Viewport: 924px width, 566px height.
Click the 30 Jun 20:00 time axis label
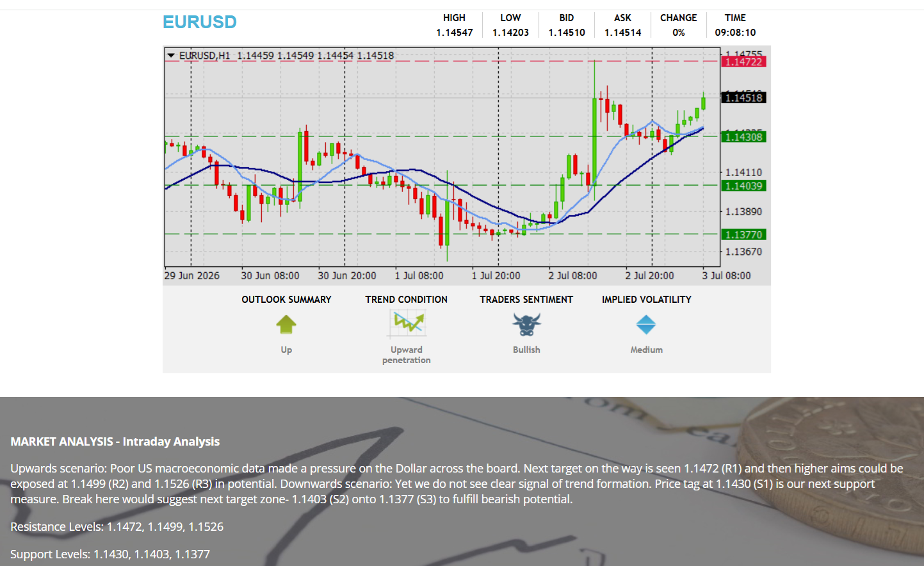point(347,276)
